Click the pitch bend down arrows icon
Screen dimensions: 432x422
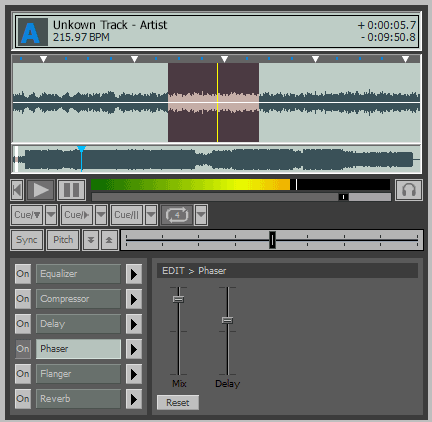(91, 240)
